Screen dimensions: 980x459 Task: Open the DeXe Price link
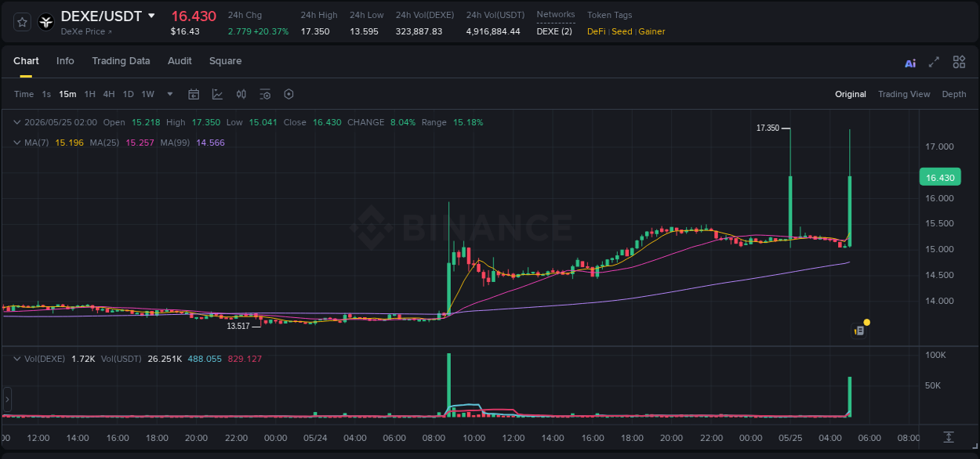86,31
